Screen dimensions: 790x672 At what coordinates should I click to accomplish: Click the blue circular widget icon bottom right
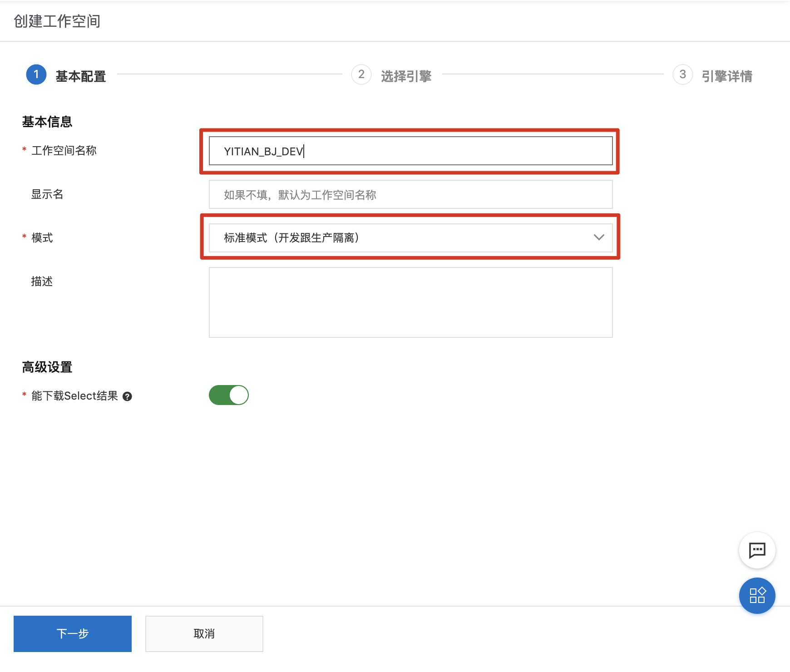point(756,596)
